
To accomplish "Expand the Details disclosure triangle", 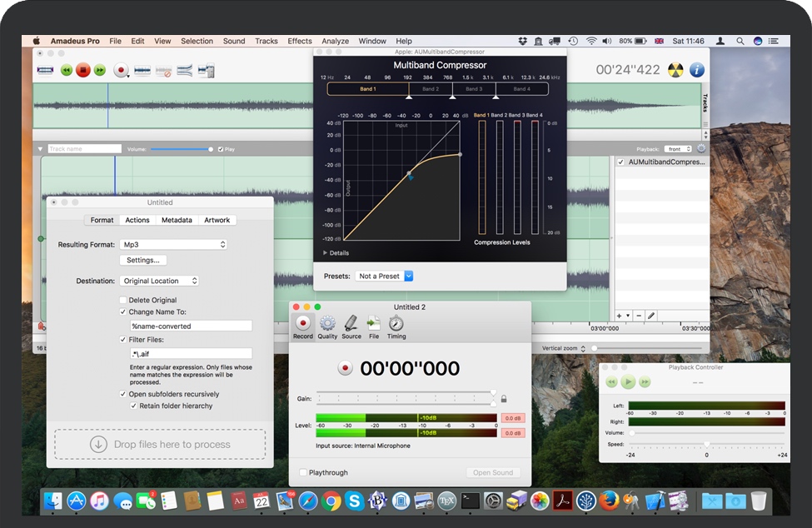I will 326,252.
